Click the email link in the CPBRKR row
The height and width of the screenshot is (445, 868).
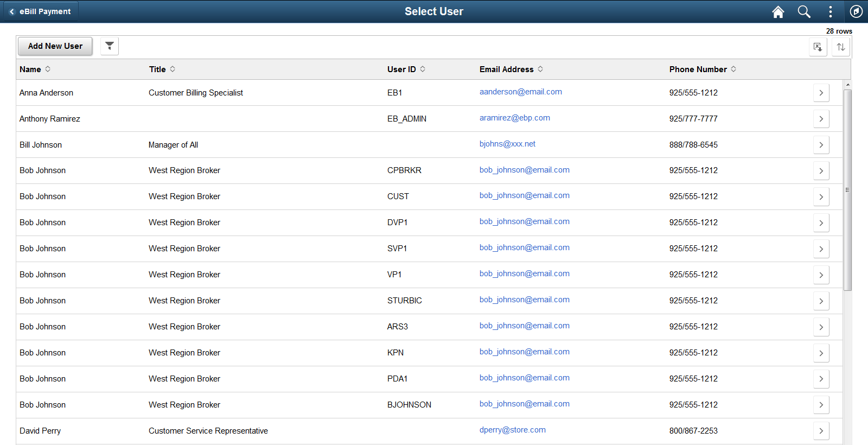(x=525, y=170)
